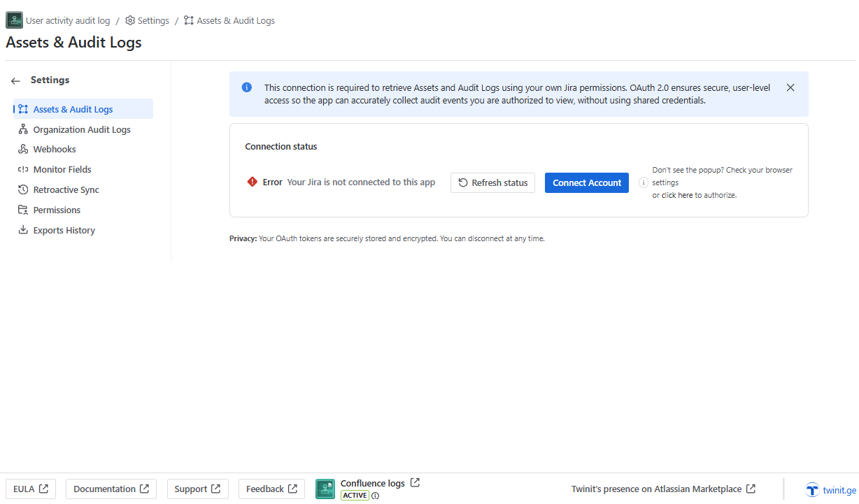Click the 'click here' authorize link

pos(677,196)
